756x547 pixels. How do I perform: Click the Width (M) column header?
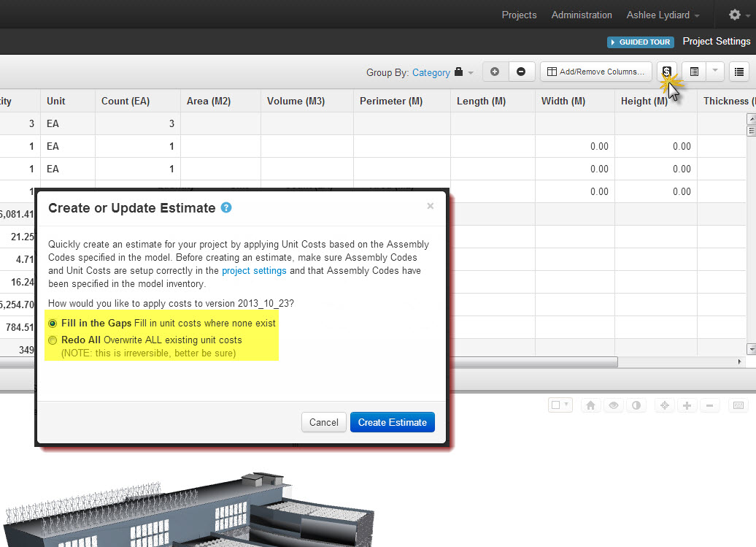pyautogui.click(x=575, y=102)
